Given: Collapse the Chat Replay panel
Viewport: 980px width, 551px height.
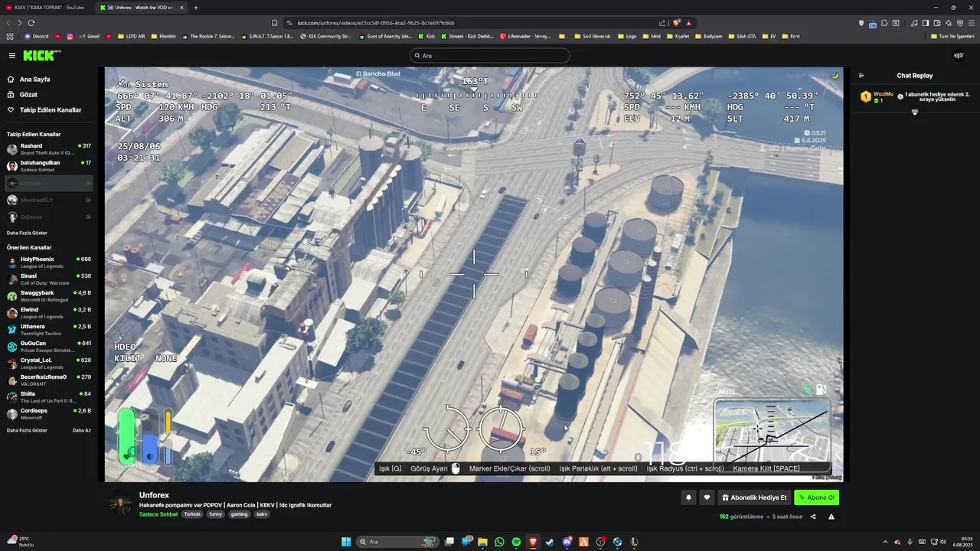Looking at the screenshot, I should click(861, 76).
